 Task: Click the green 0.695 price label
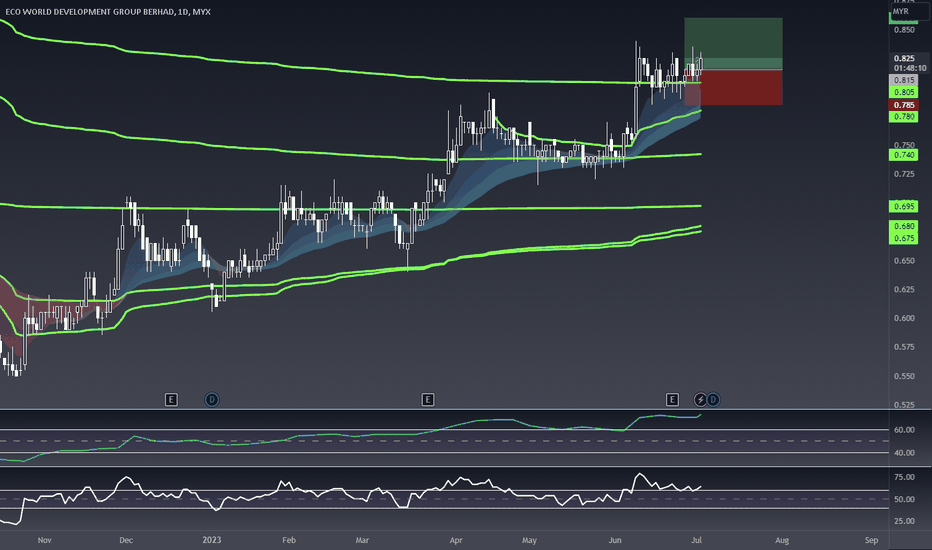click(904, 206)
